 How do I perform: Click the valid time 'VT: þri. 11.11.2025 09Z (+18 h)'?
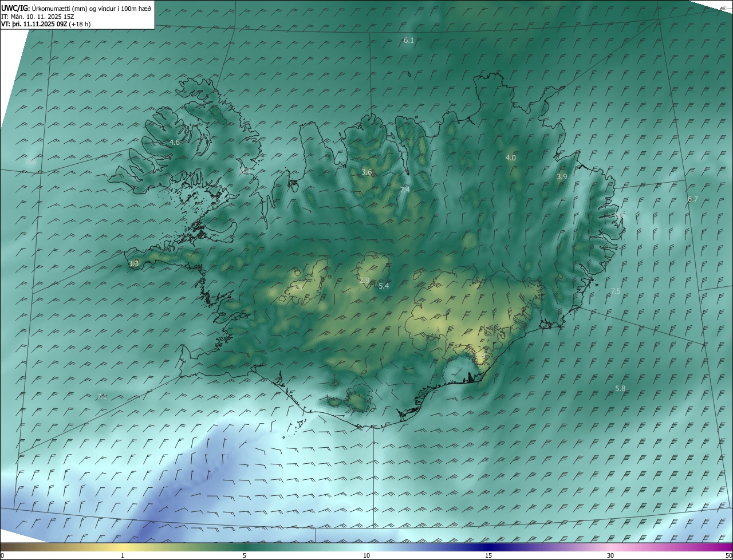(45, 24)
